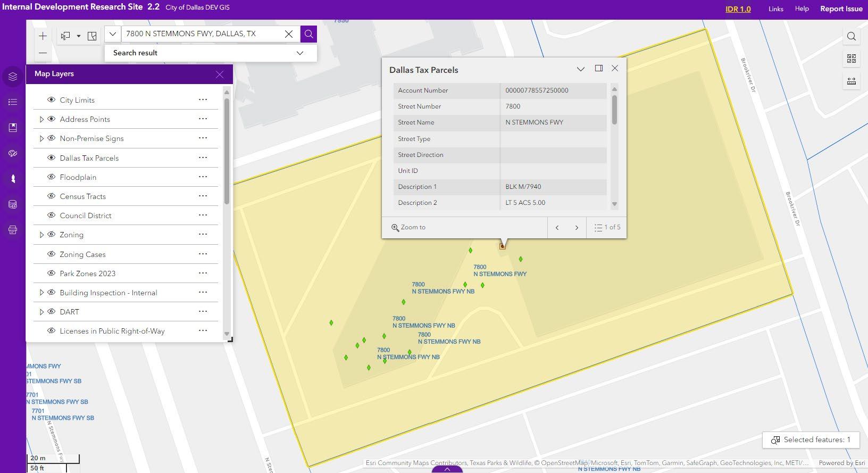Open the right-side search tool
The width and height of the screenshot is (868, 473).
[x=852, y=36]
